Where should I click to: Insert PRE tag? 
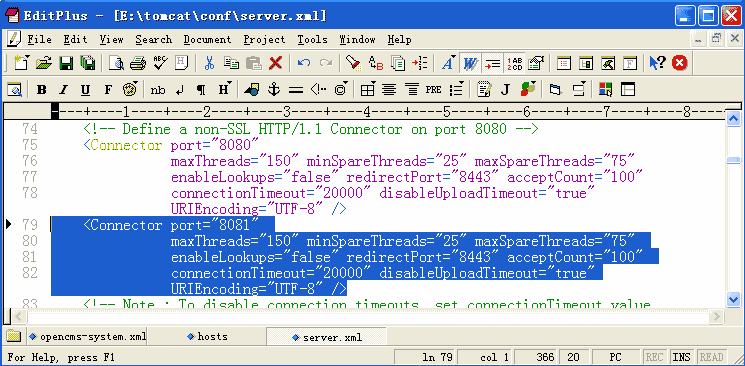pos(433,89)
